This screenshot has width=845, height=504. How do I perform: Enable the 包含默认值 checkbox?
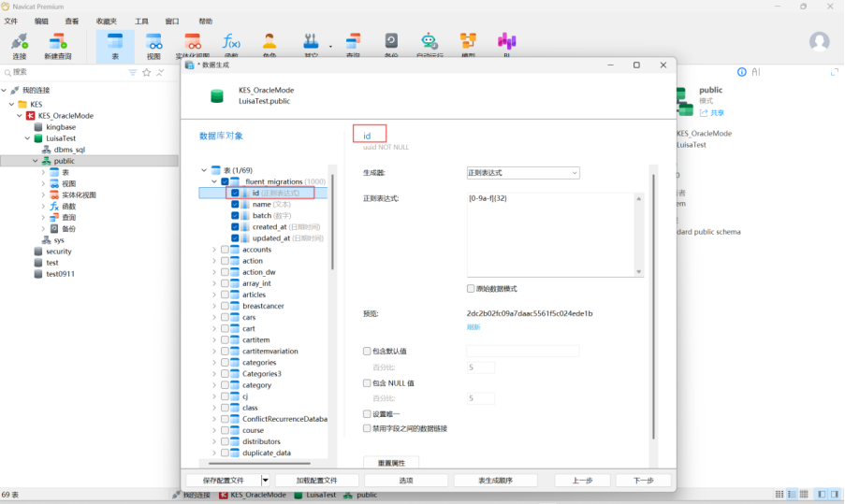click(367, 351)
